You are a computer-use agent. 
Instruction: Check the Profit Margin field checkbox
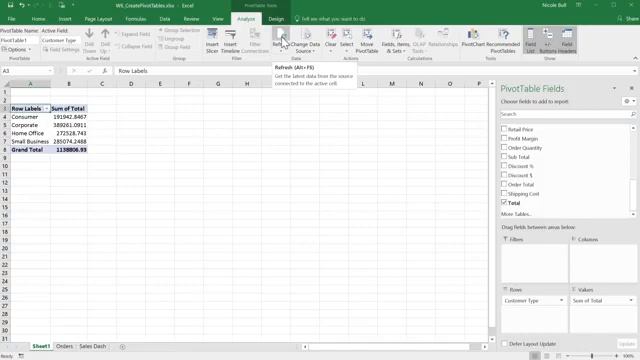point(504,138)
